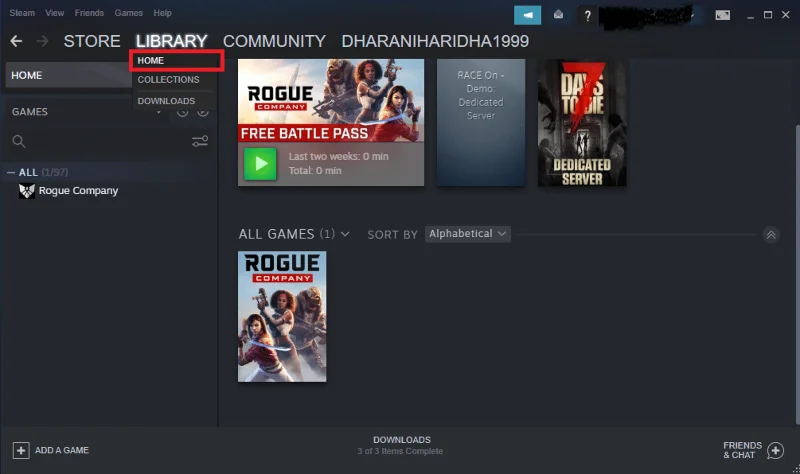Click the GAMES filter label
This screenshot has height=474, width=800.
click(30, 112)
